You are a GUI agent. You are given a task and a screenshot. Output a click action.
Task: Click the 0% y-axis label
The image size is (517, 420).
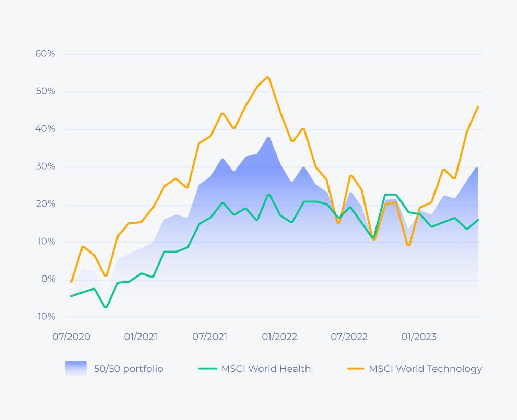click(x=48, y=279)
